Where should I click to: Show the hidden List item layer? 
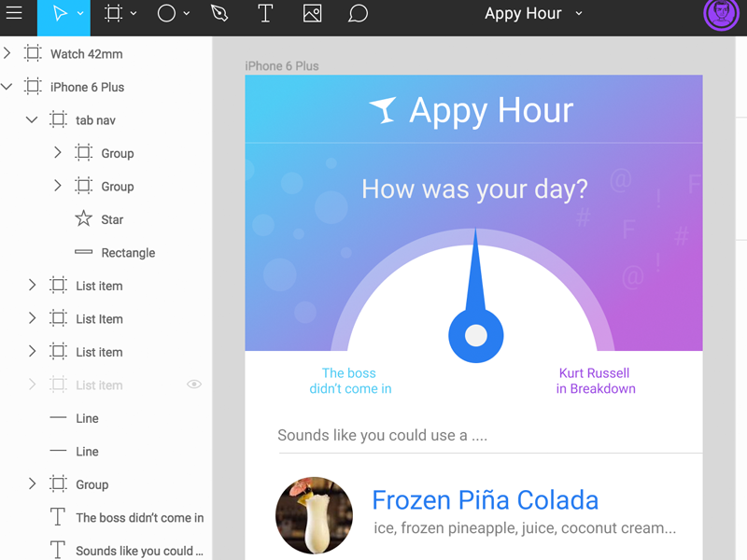[194, 385]
